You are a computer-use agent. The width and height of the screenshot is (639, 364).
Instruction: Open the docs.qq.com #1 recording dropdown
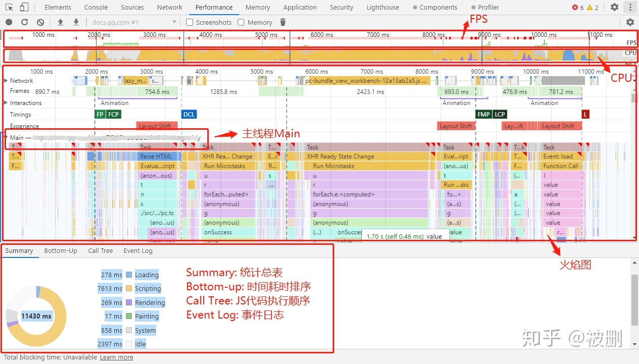coord(133,22)
